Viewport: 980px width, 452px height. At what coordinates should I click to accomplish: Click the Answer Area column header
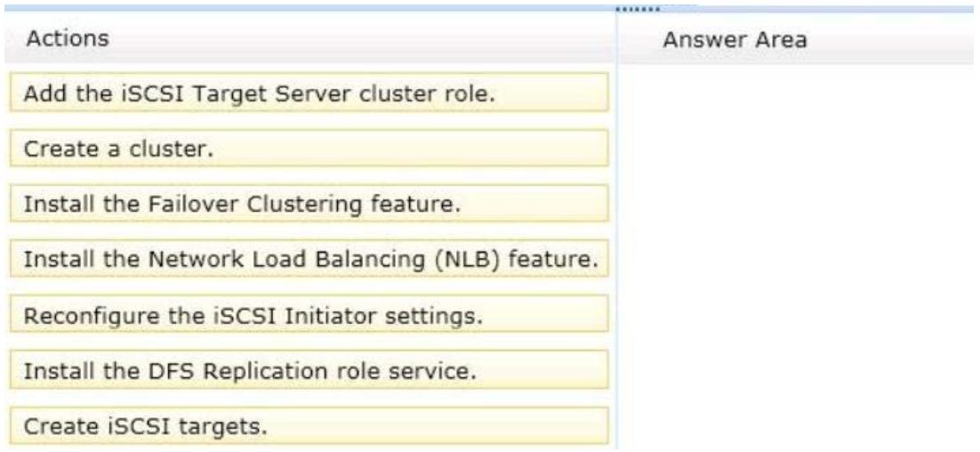coord(735,40)
